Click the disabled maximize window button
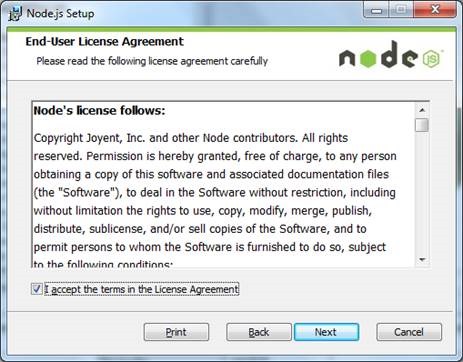 [401, 10]
